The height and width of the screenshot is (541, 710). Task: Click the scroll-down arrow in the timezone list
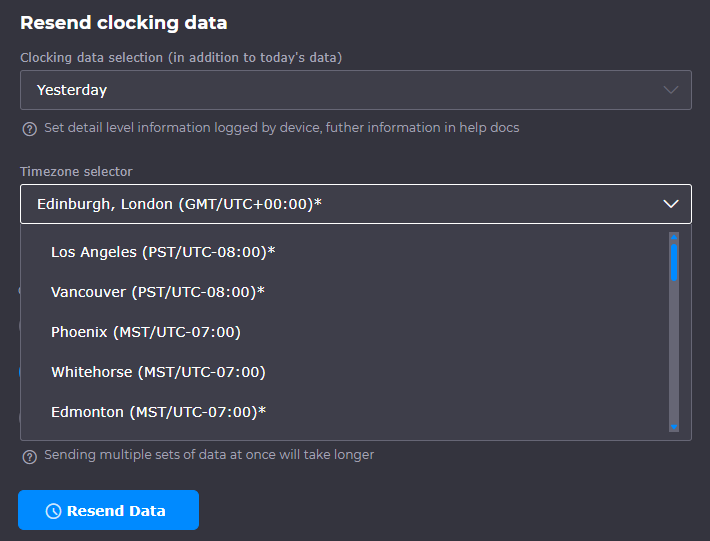click(x=674, y=426)
